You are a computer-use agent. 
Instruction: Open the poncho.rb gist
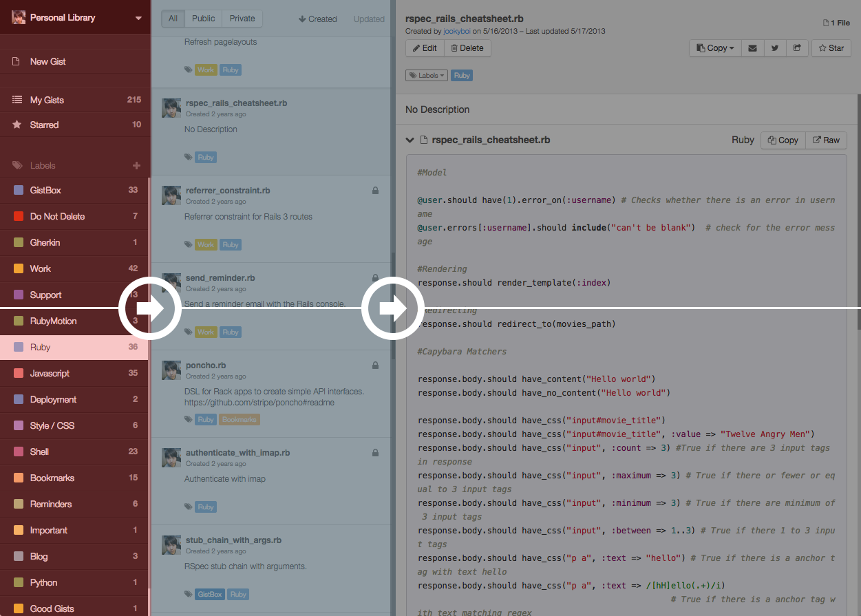(206, 365)
